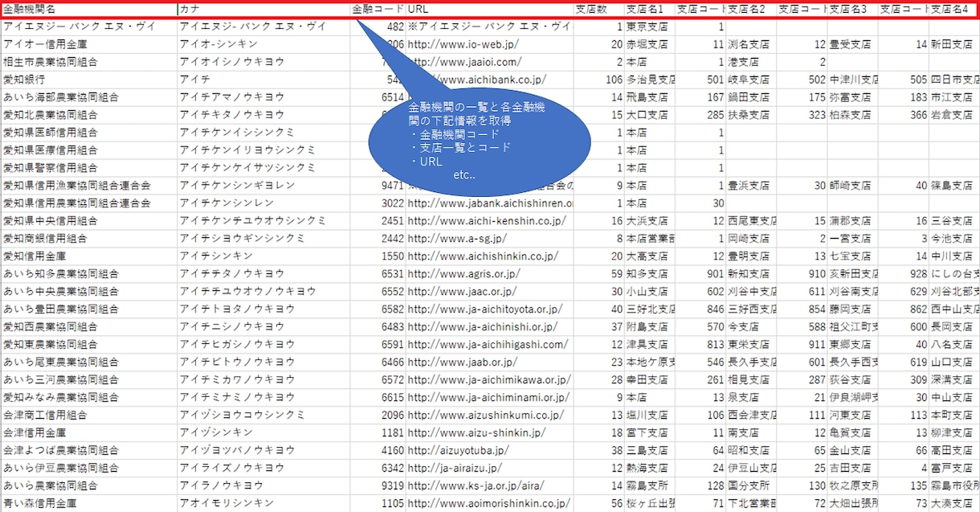Select the kana cell アイチシンキン

[263, 256]
